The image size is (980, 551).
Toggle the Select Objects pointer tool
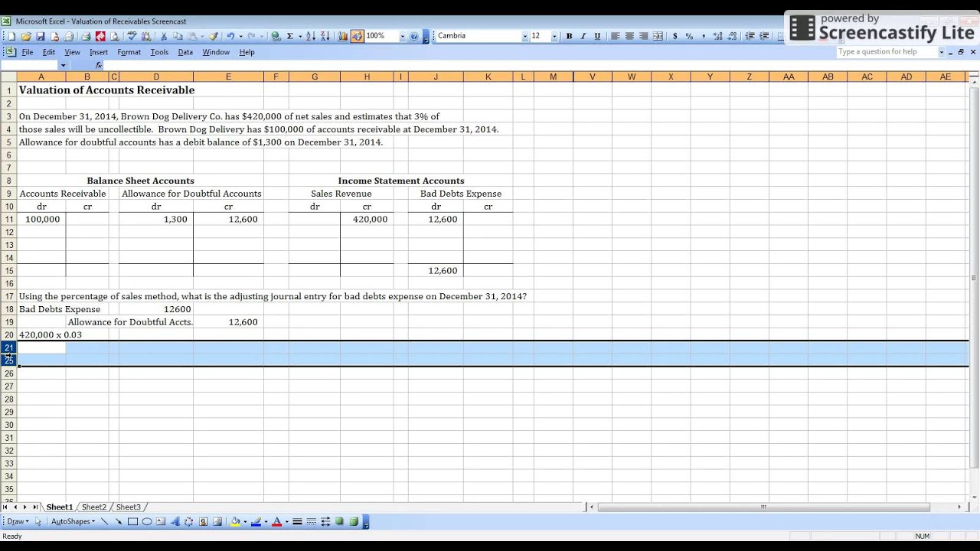38,522
